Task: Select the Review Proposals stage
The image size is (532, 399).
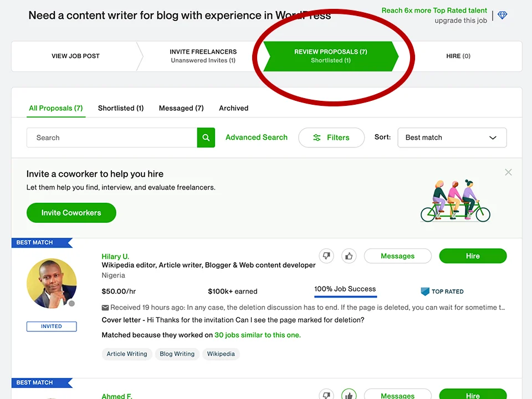Action: [331, 55]
